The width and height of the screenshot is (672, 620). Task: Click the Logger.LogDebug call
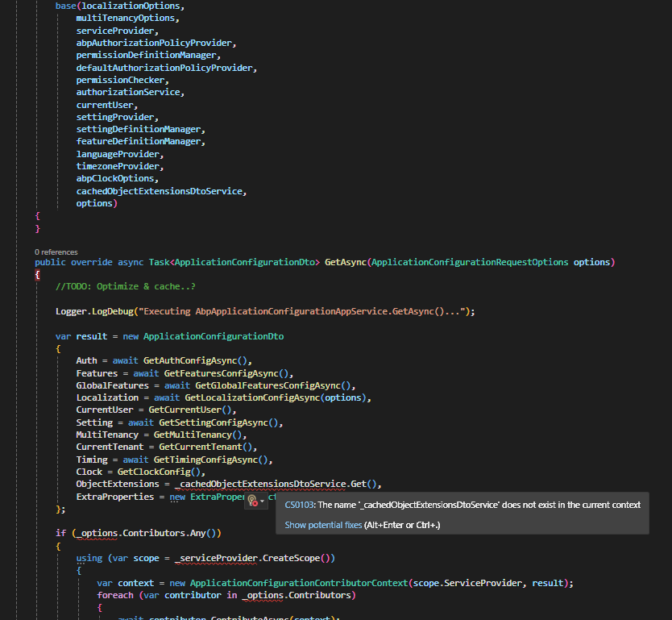click(x=94, y=311)
